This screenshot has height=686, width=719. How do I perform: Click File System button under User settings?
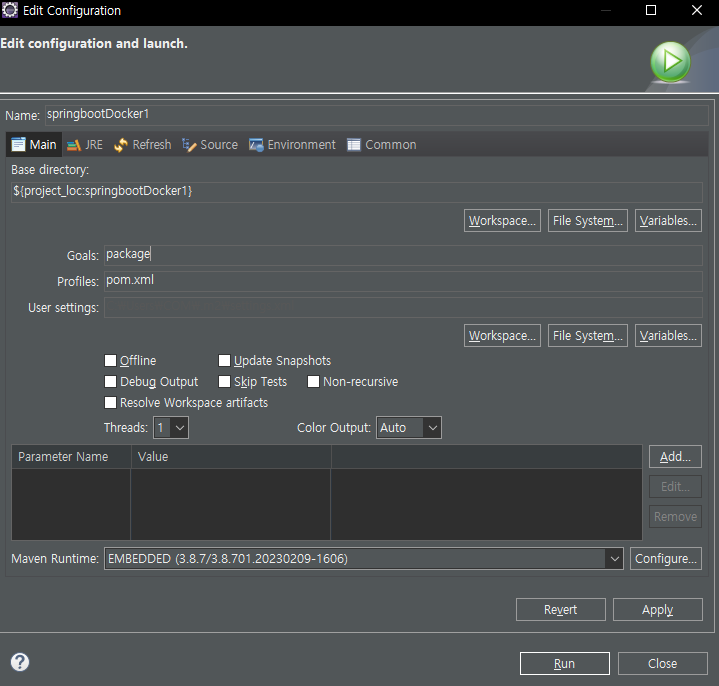pyautogui.click(x=587, y=336)
